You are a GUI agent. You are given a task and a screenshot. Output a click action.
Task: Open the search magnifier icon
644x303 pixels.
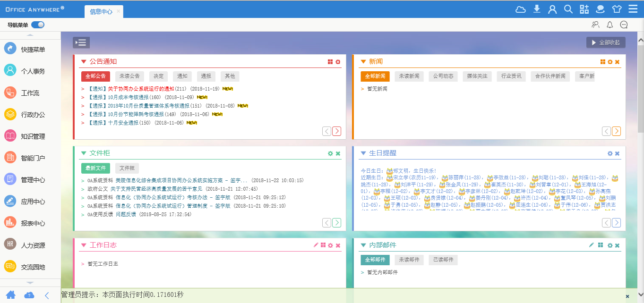(568, 9)
